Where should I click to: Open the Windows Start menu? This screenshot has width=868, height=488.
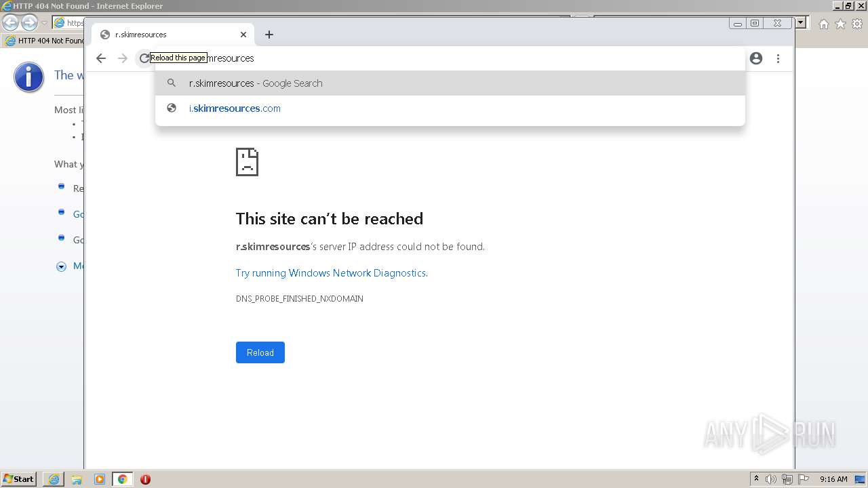point(18,479)
